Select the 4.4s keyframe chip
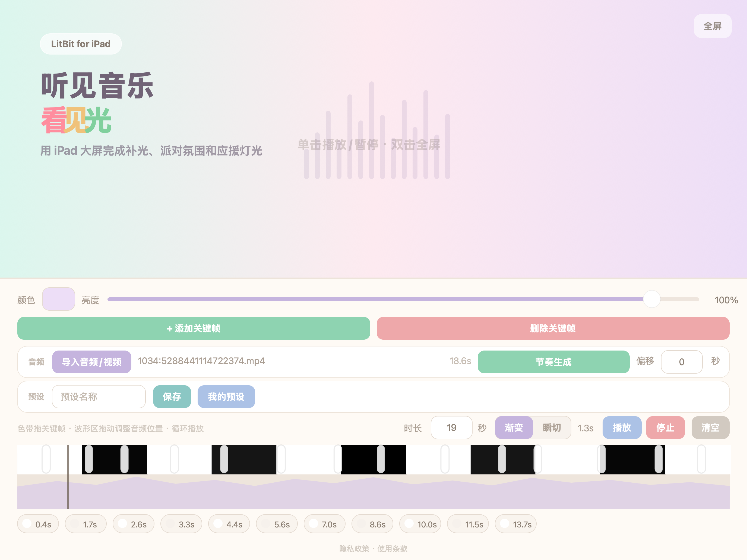The image size is (747, 560). point(229,524)
